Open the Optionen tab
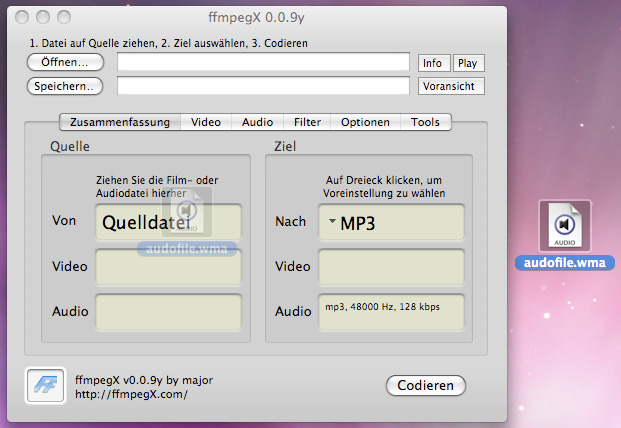 point(365,122)
